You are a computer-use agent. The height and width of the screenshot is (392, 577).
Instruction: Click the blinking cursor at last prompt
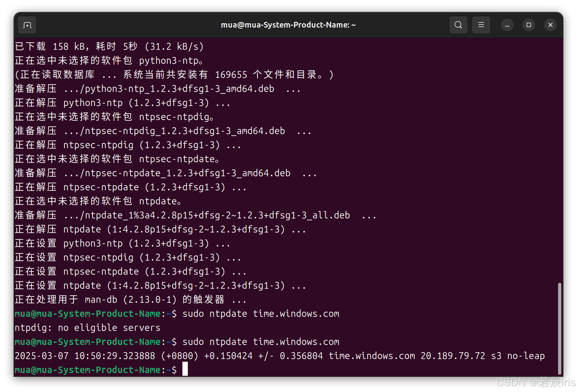coord(185,369)
